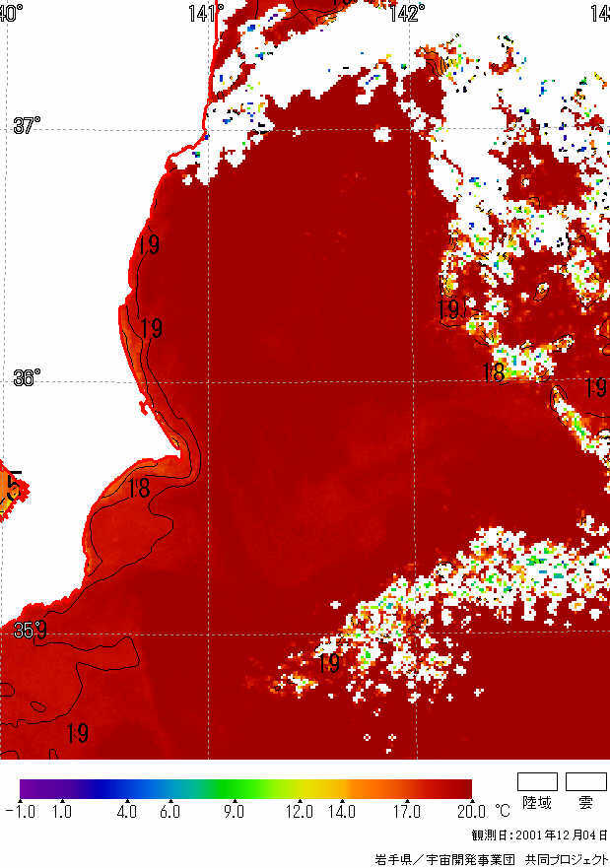Click the 18 contour label beside the coastline
The image size is (610, 868).
pyautogui.click(x=138, y=488)
